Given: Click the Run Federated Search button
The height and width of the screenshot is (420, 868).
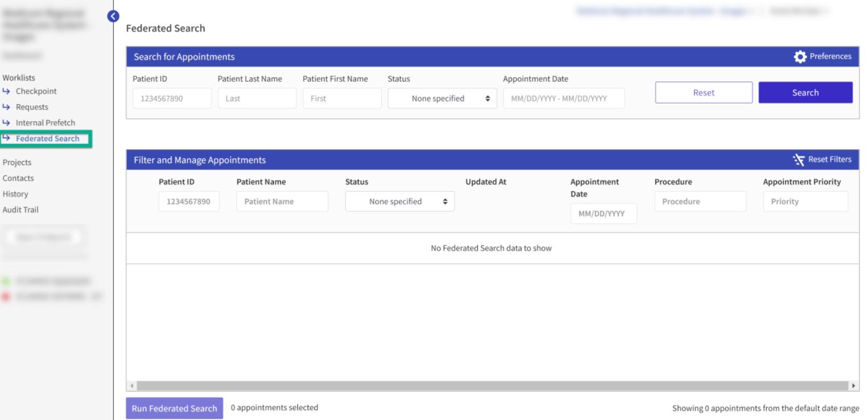Looking at the screenshot, I should click(x=174, y=407).
